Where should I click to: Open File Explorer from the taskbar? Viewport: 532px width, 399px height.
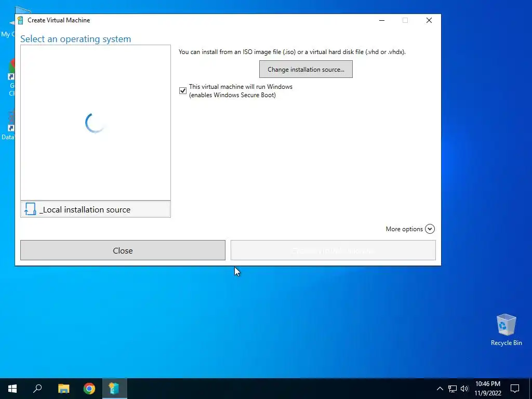click(x=63, y=389)
